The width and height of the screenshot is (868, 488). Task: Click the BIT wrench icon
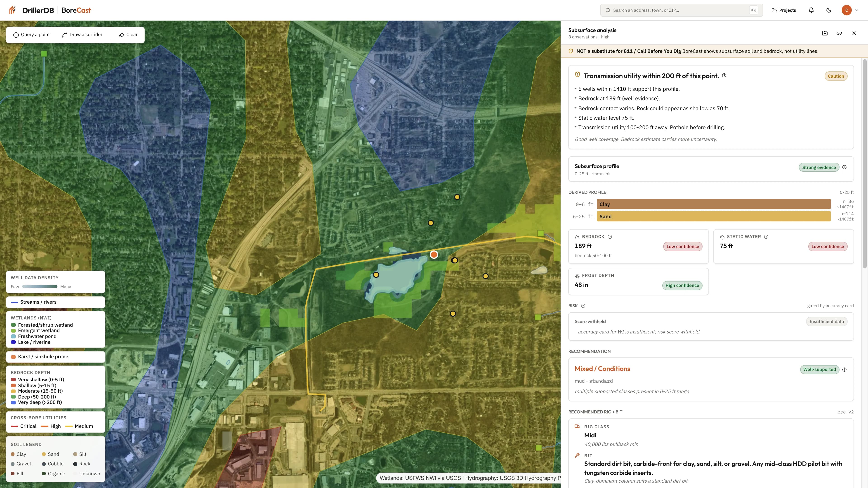(577, 455)
